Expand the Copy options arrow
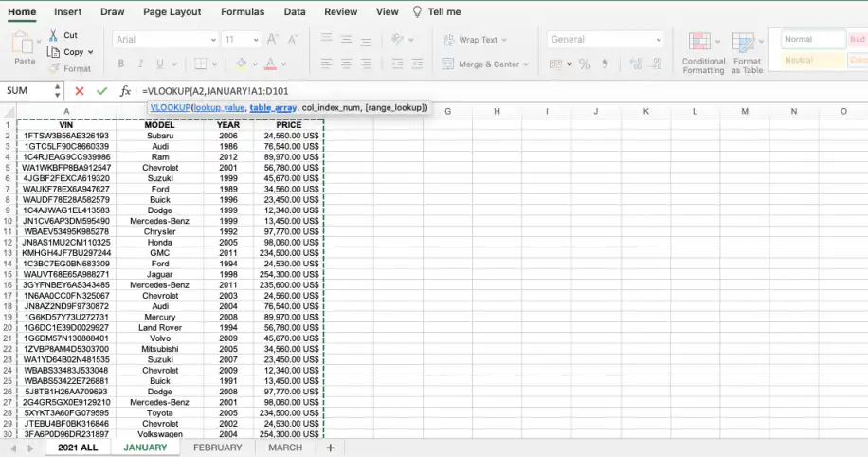The width and height of the screenshot is (868, 457). click(91, 52)
